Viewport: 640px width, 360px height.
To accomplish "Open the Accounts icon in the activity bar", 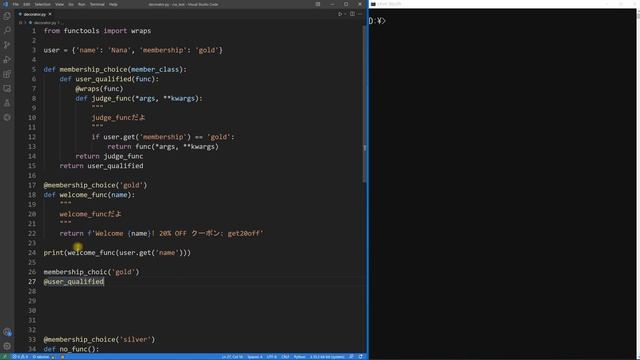I will pos(7,332).
